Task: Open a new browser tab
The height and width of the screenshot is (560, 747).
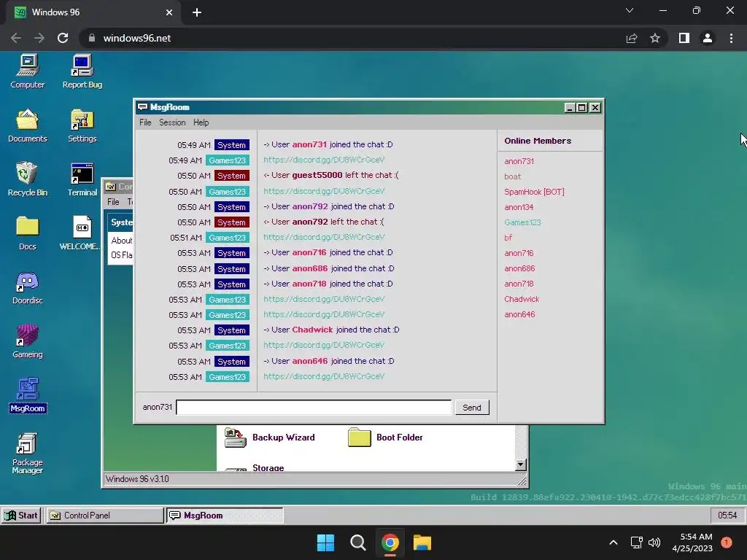Action: click(x=197, y=12)
